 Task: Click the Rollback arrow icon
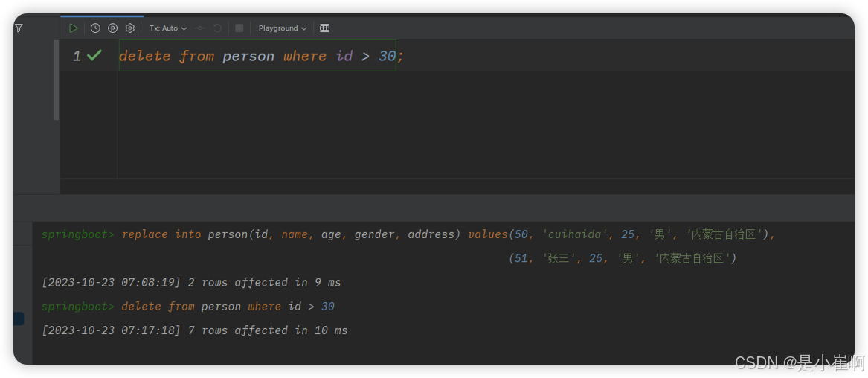pyautogui.click(x=217, y=28)
